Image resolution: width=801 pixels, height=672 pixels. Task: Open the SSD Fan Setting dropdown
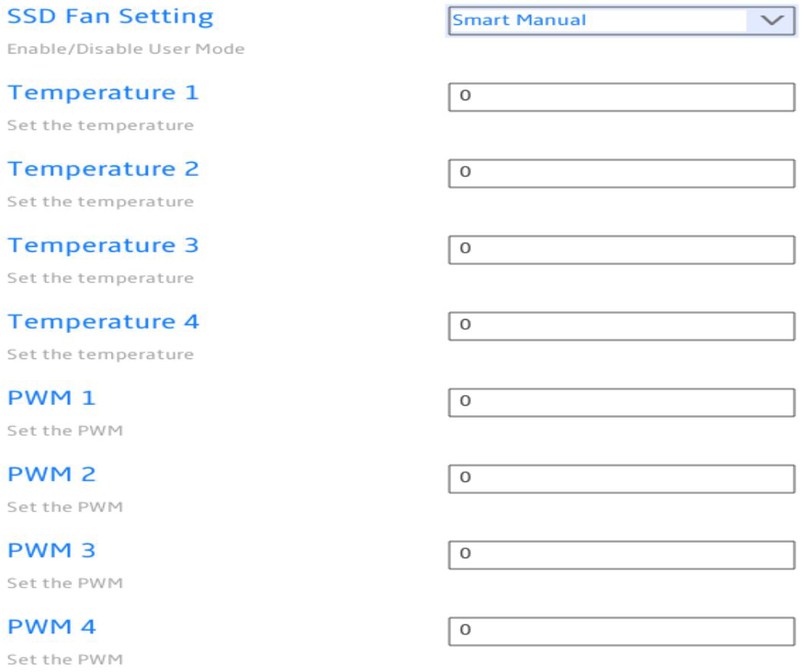pos(621,21)
